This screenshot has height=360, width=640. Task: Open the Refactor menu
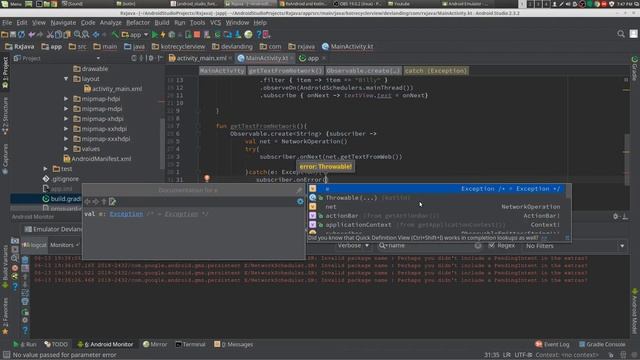(x=138, y=22)
